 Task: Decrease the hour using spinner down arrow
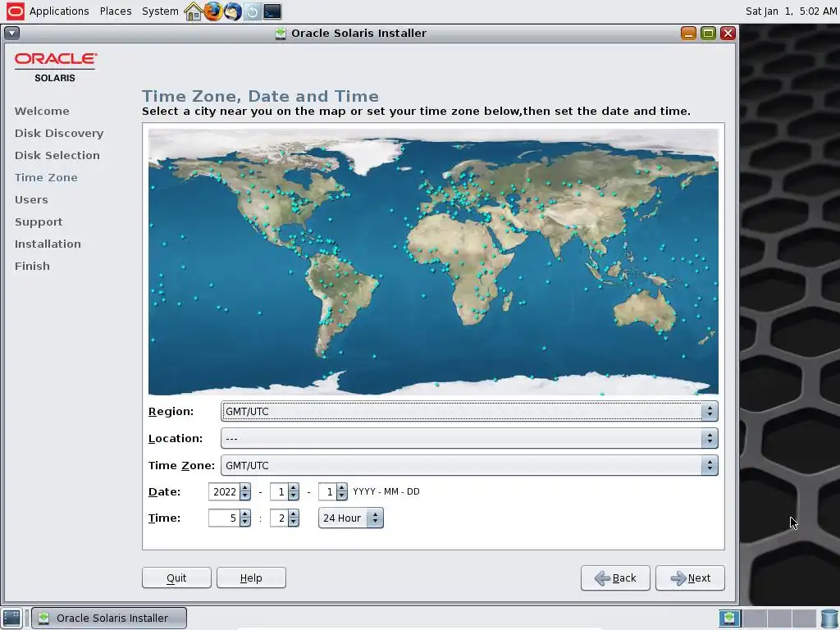(244, 523)
